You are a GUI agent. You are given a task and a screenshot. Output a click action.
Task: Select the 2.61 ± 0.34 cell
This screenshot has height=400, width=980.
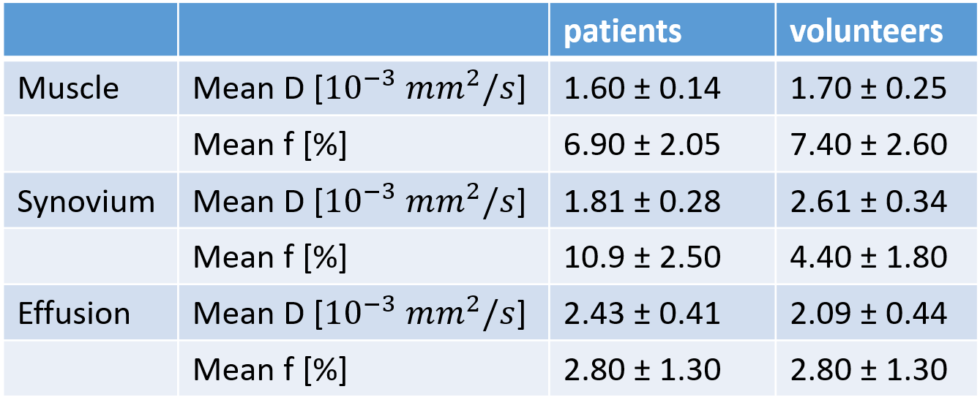tap(869, 201)
